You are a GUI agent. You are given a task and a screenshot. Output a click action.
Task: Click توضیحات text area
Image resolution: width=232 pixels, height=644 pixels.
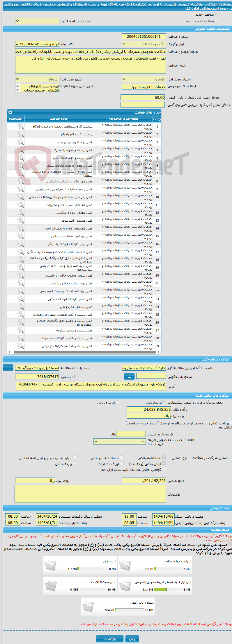(90, 494)
